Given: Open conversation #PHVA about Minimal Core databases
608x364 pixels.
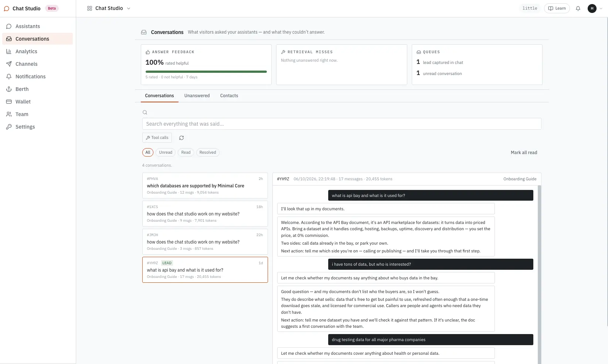Looking at the screenshot, I should 205,186.
